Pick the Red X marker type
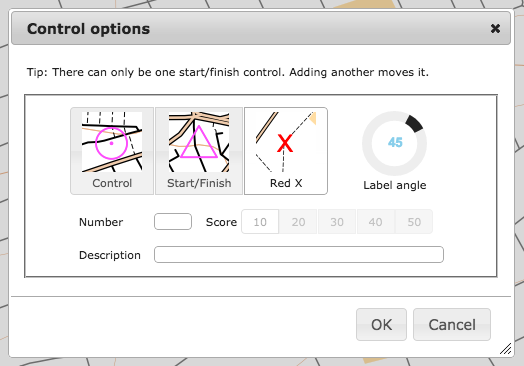This screenshot has height=366, width=524. (286, 151)
